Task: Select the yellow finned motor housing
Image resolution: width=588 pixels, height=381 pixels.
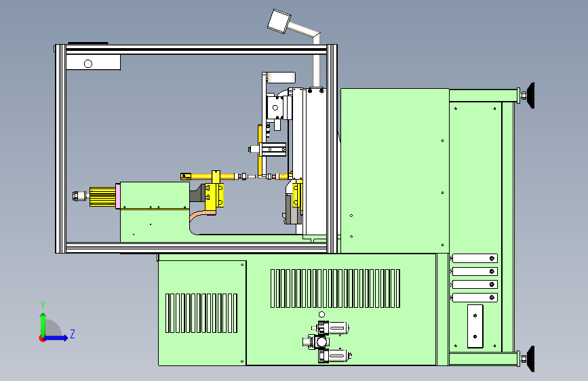Action: click(102, 197)
